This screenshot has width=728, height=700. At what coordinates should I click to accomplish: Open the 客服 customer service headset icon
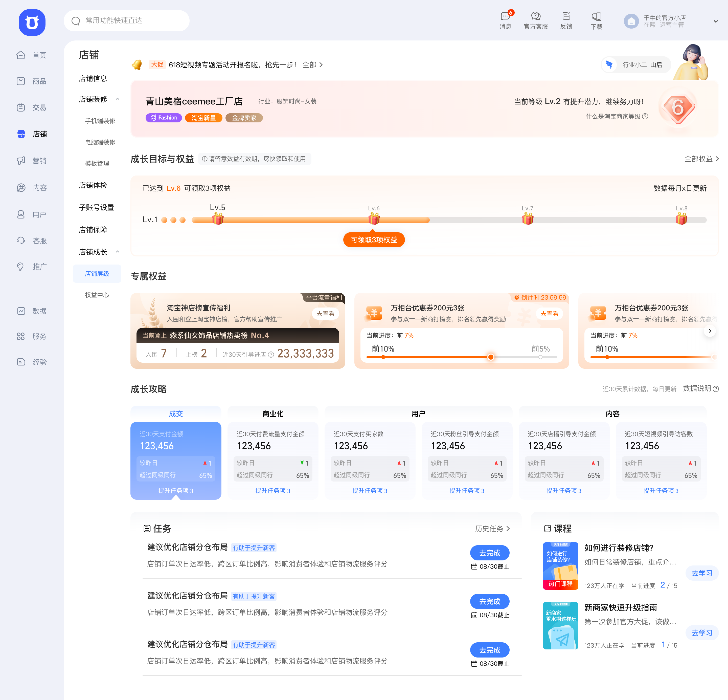[21, 240]
